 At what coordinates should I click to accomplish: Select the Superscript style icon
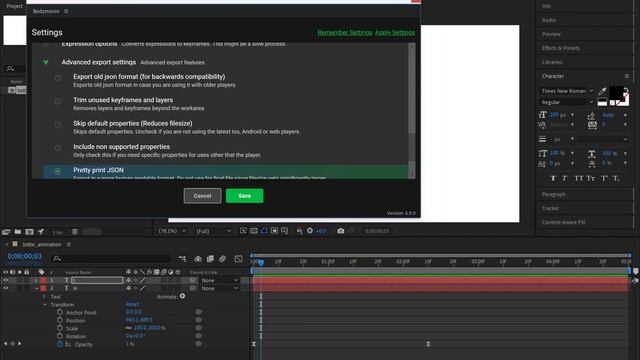(x=604, y=178)
